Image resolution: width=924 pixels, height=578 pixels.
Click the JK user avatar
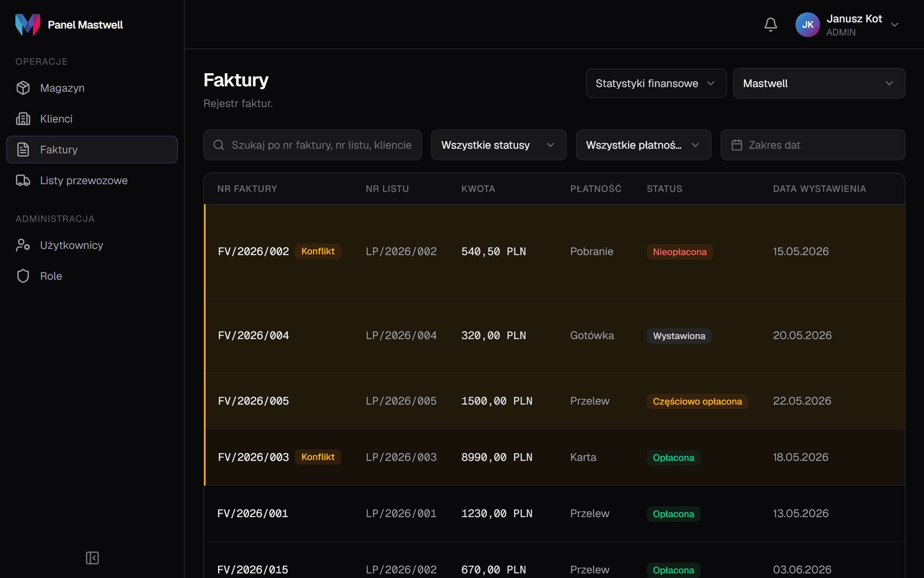pyautogui.click(x=807, y=25)
